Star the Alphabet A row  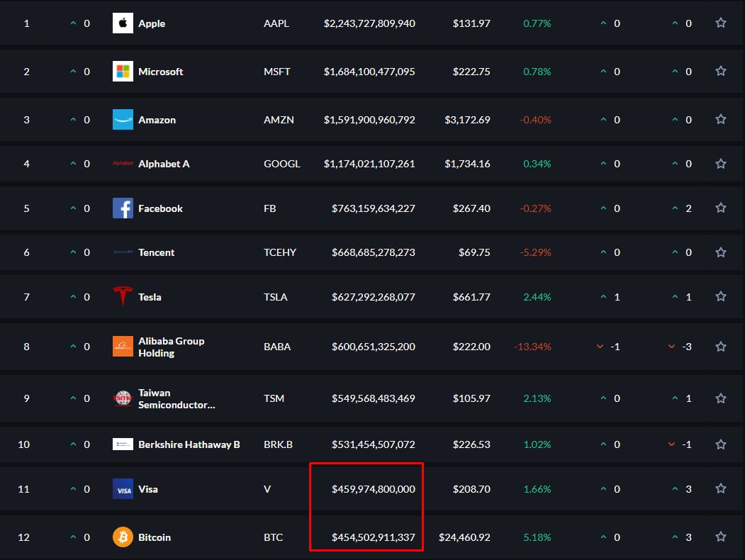pos(720,164)
